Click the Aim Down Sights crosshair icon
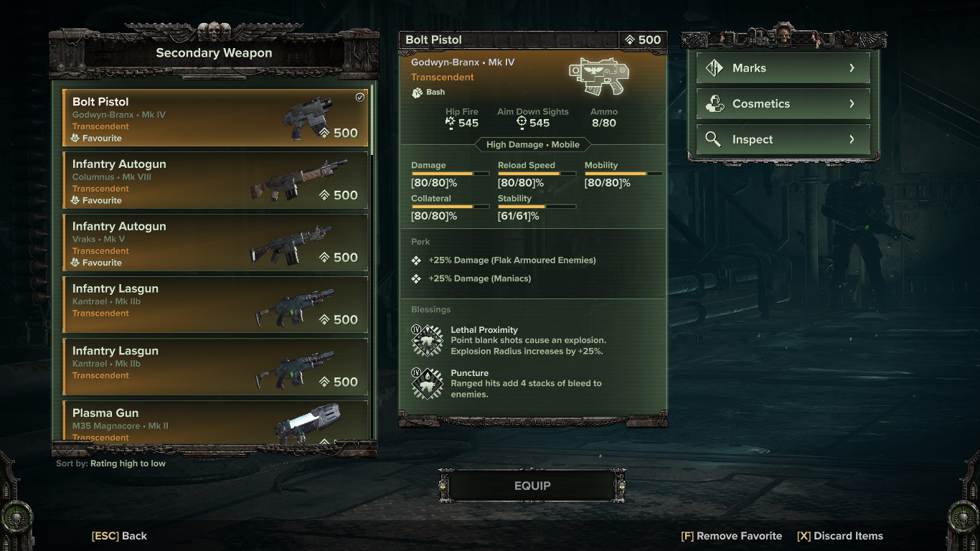The image size is (980, 551). pyautogui.click(x=522, y=123)
